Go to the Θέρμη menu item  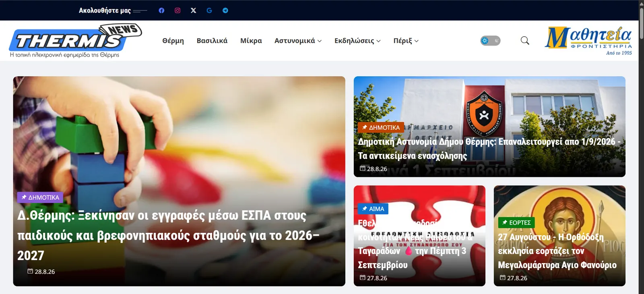point(173,41)
